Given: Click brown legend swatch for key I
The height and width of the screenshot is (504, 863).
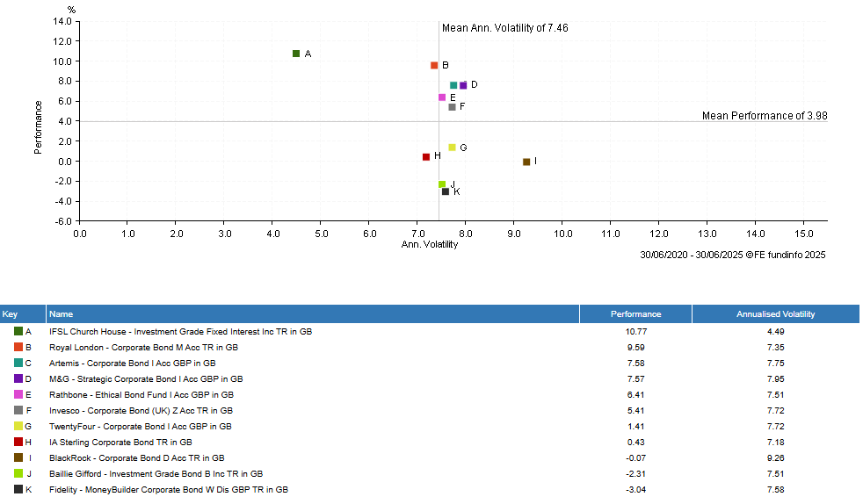Looking at the screenshot, I should (18, 457).
